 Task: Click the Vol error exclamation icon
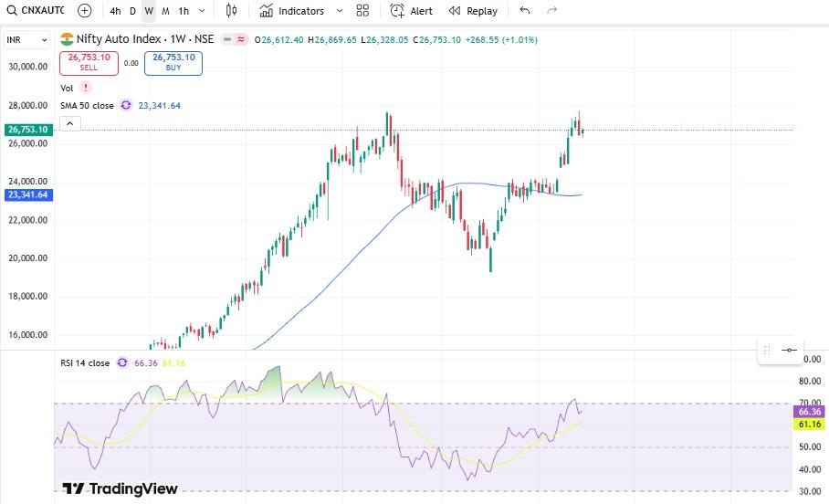[86, 88]
